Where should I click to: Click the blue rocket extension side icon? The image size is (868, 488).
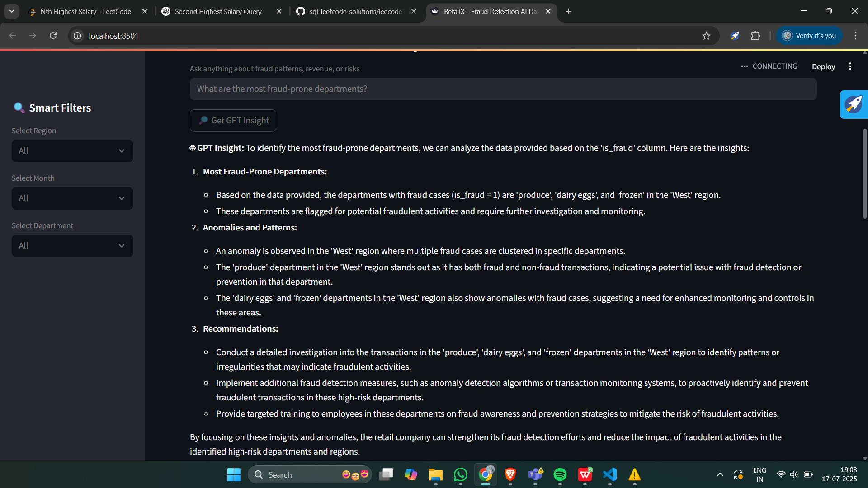pyautogui.click(x=854, y=104)
